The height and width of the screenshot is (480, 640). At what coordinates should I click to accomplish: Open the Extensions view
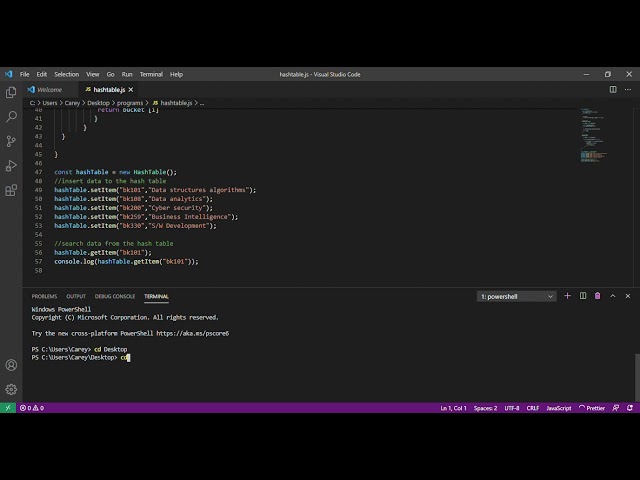coord(11,190)
